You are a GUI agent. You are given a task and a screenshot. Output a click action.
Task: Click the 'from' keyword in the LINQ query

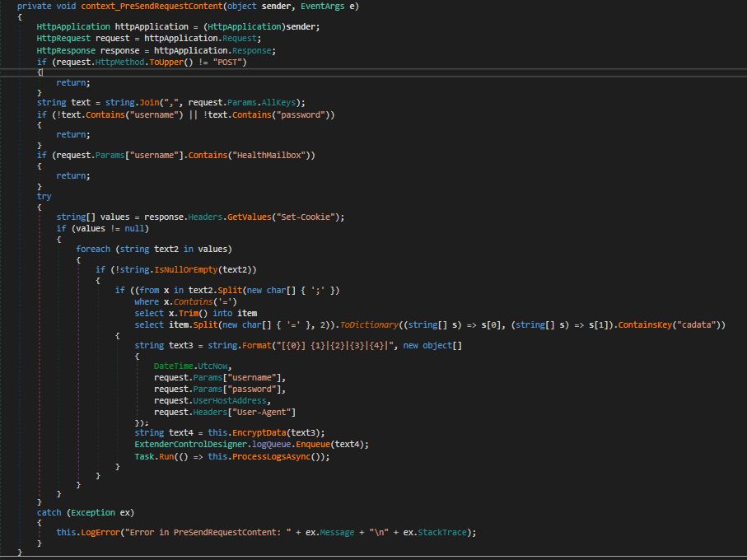149,291
